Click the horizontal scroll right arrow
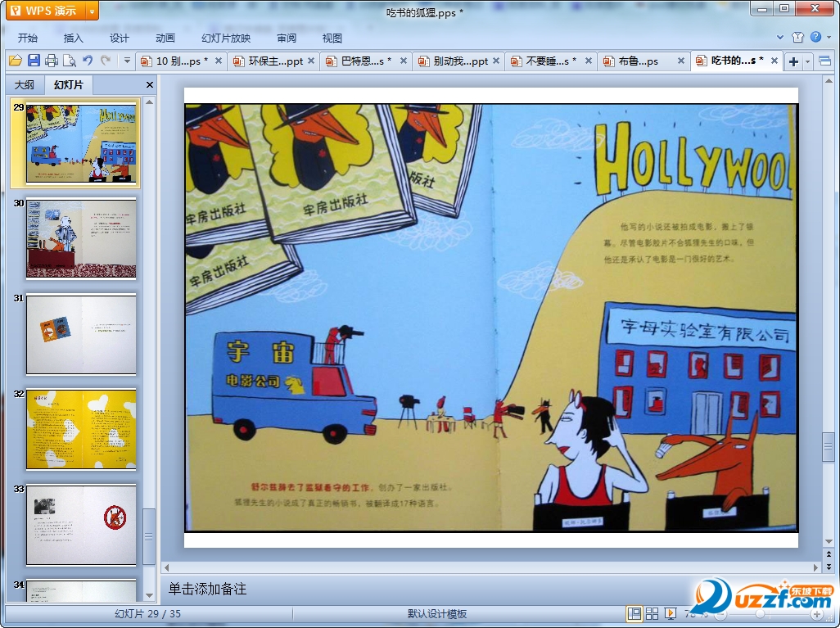The image size is (840, 628). [816, 567]
